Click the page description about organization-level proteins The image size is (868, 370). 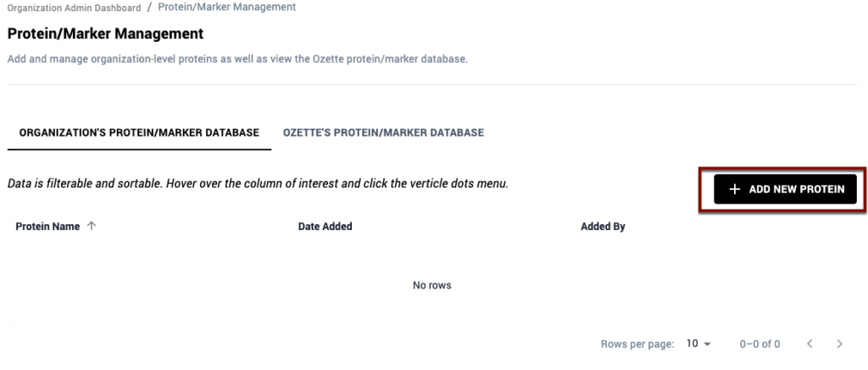[x=236, y=59]
